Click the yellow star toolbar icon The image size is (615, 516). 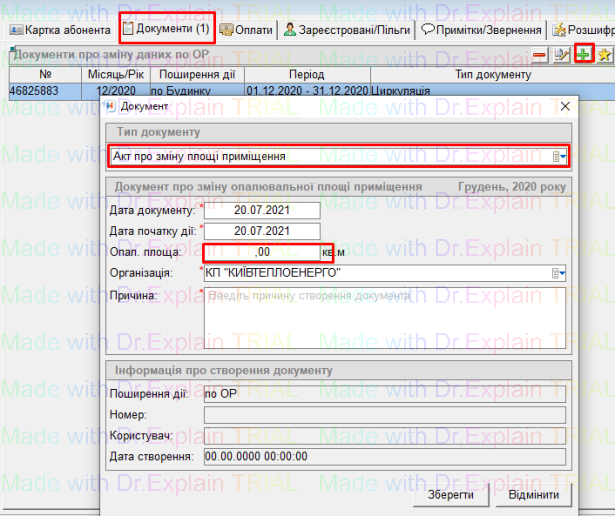click(603, 53)
